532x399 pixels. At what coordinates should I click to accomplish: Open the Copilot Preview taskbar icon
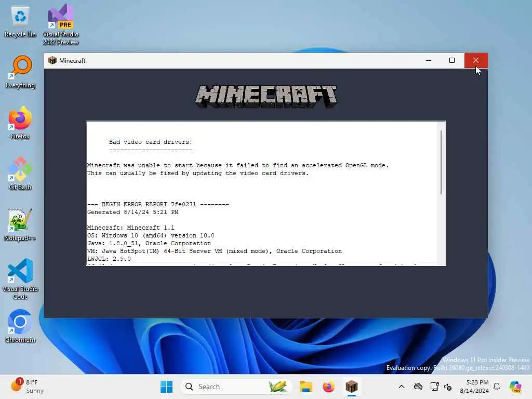pos(515,387)
